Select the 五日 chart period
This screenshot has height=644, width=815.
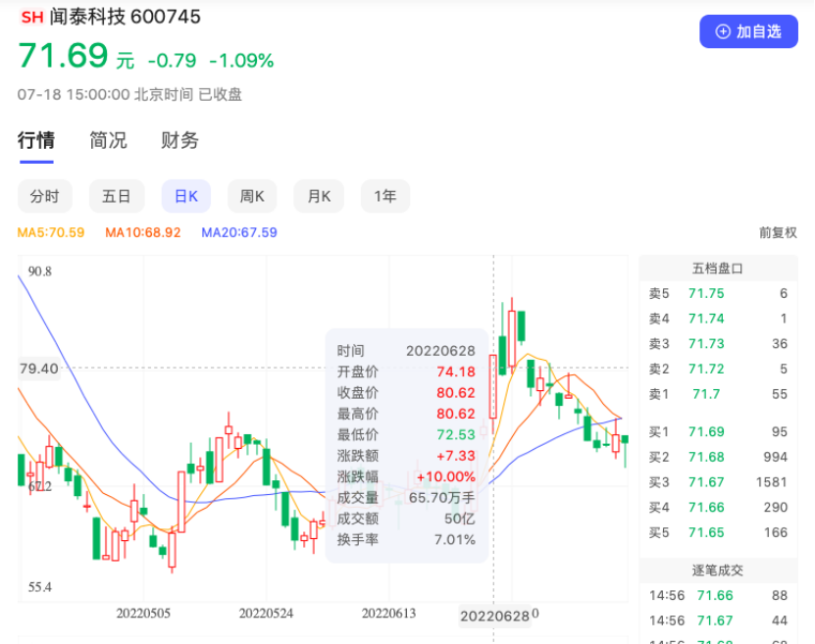(x=116, y=196)
